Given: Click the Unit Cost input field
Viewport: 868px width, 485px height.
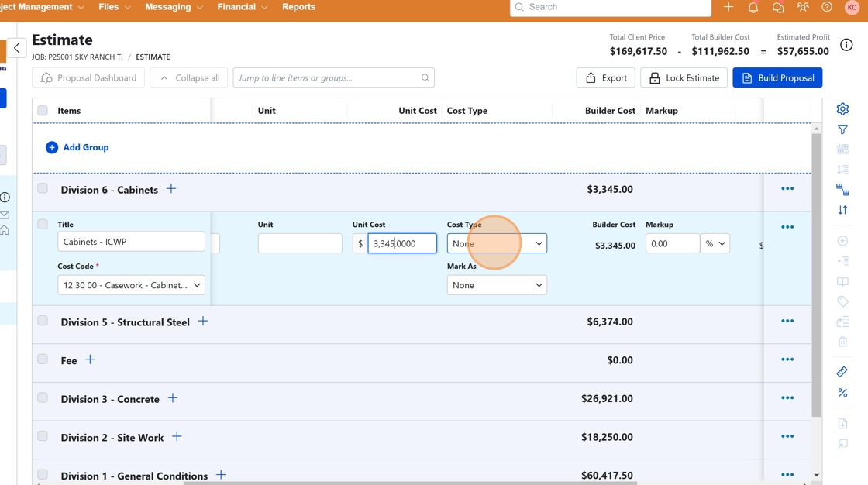Looking at the screenshot, I should pyautogui.click(x=402, y=243).
